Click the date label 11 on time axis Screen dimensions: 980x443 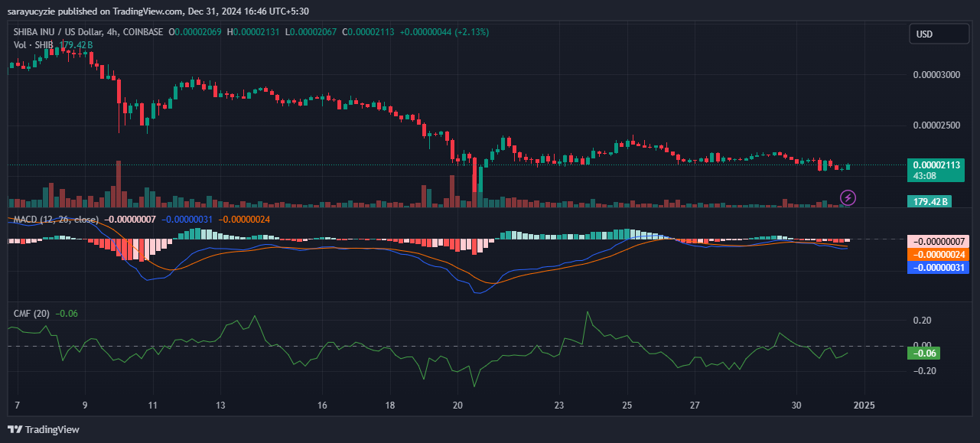(153, 405)
